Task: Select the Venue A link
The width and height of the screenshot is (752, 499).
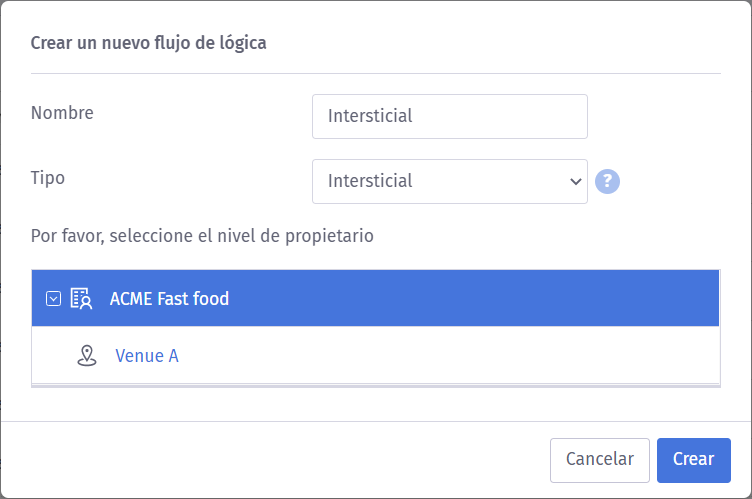Action: click(147, 355)
